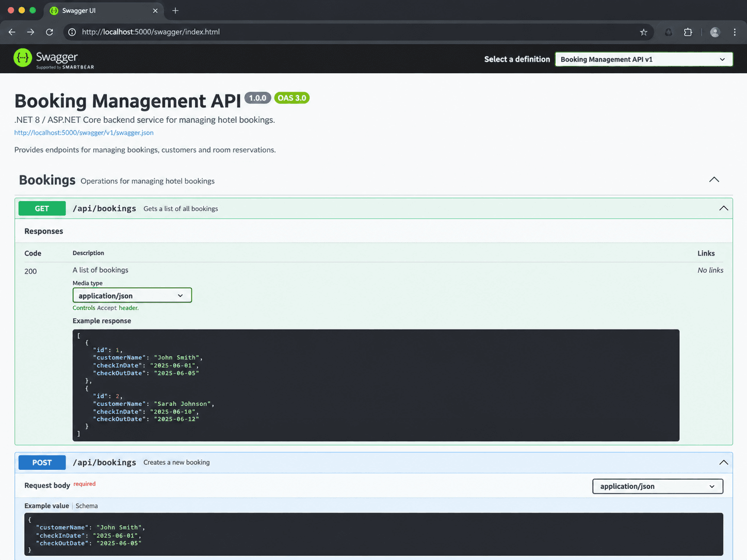Screen dimensions: 747x560
Task: Click the GET method badge
Action: pyautogui.click(x=42, y=208)
